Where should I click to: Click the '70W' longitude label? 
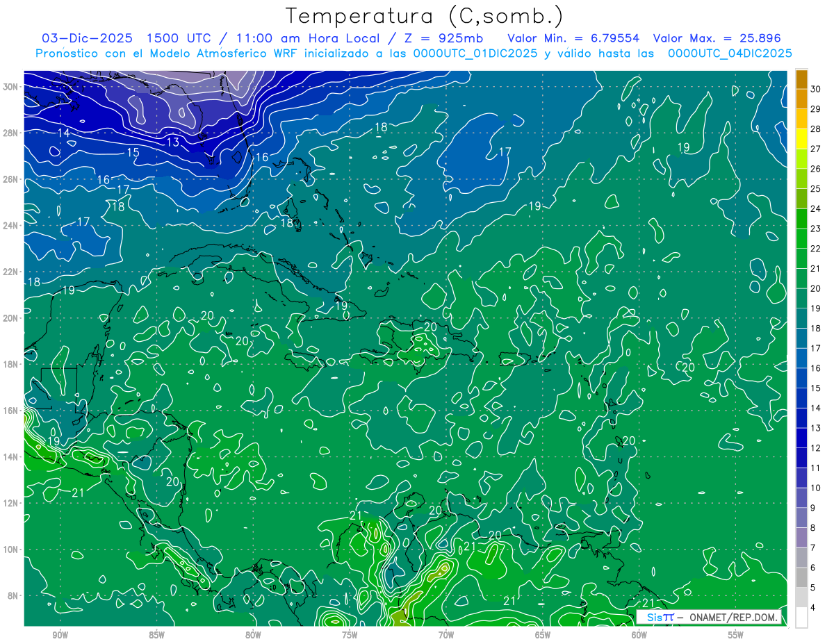pyautogui.click(x=446, y=635)
